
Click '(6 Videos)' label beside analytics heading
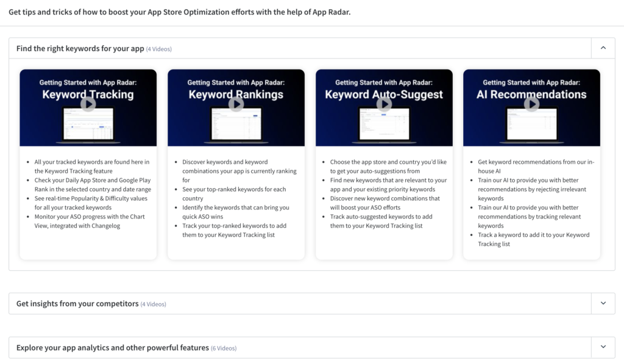tap(224, 349)
